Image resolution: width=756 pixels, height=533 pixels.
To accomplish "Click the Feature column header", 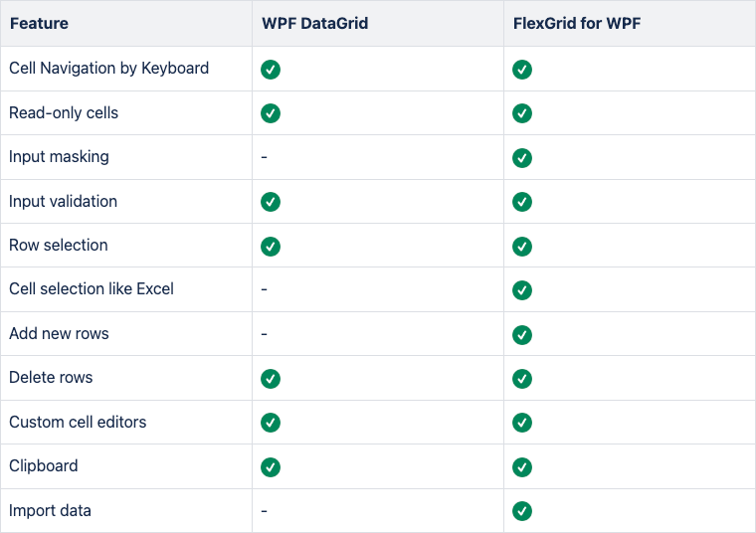I will click(x=39, y=23).
